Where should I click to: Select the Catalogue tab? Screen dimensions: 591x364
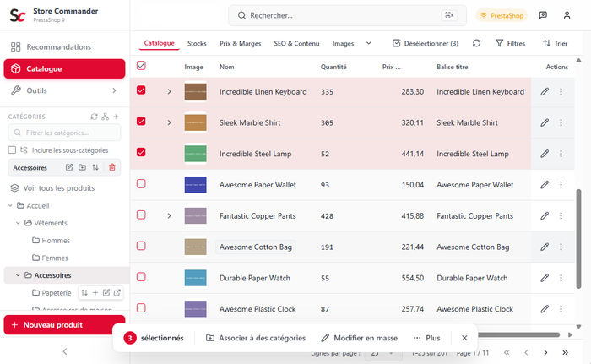(x=159, y=43)
